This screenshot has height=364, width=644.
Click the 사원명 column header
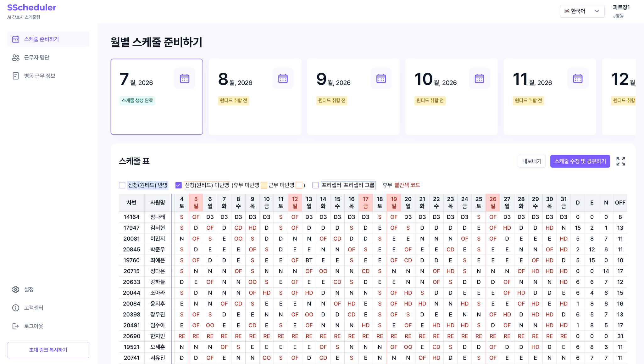(158, 203)
